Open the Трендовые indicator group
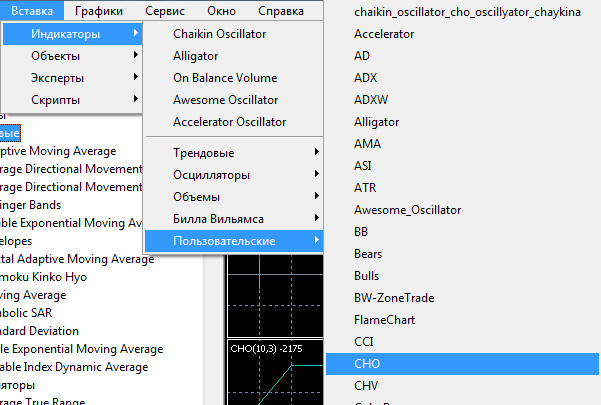This screenshot has height=405, width=601. pyautogui.click(x=234, y=152)
